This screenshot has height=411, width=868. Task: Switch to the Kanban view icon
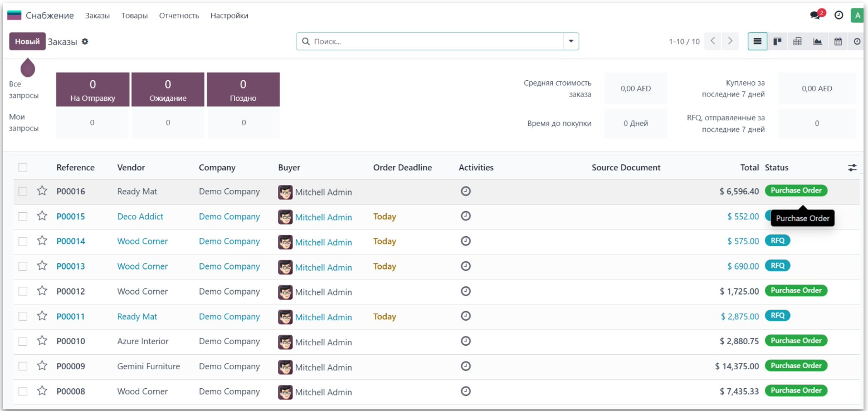click(777, 41)
